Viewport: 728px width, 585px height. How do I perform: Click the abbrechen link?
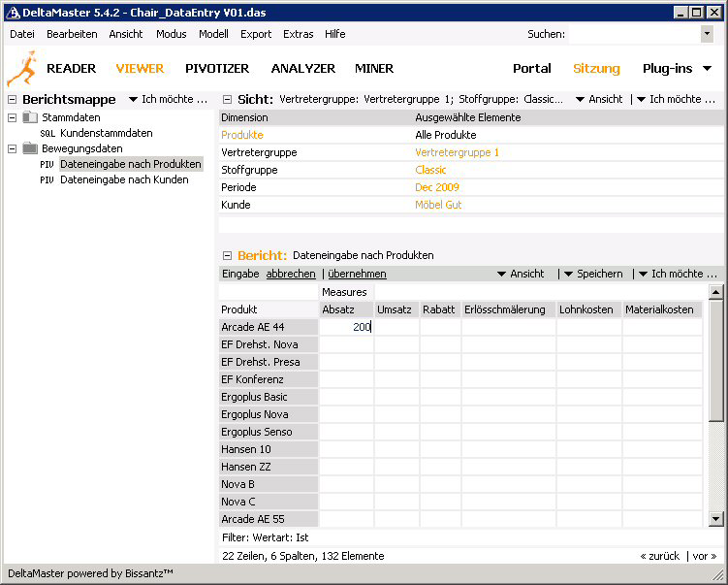pyautogui.click(x=291, y=274)
